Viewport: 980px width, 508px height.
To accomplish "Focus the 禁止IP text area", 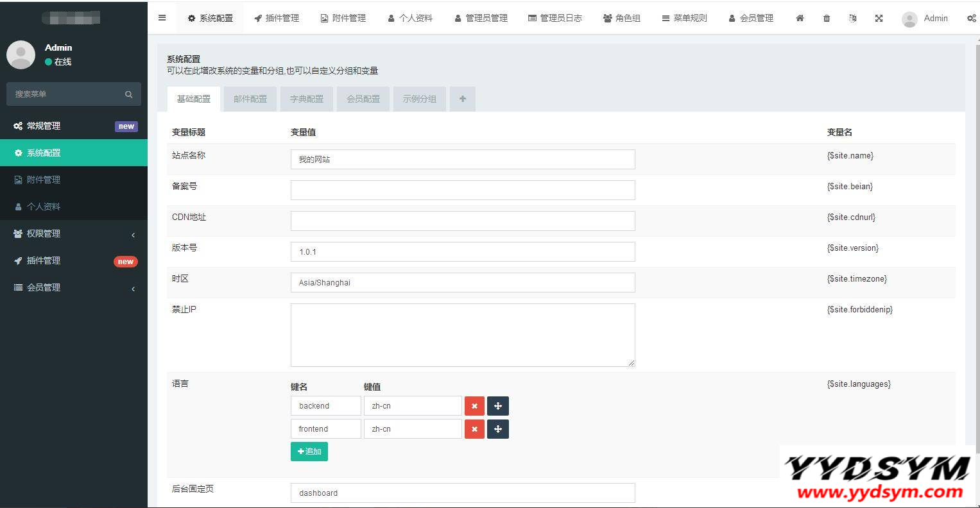I will [462, 335].
